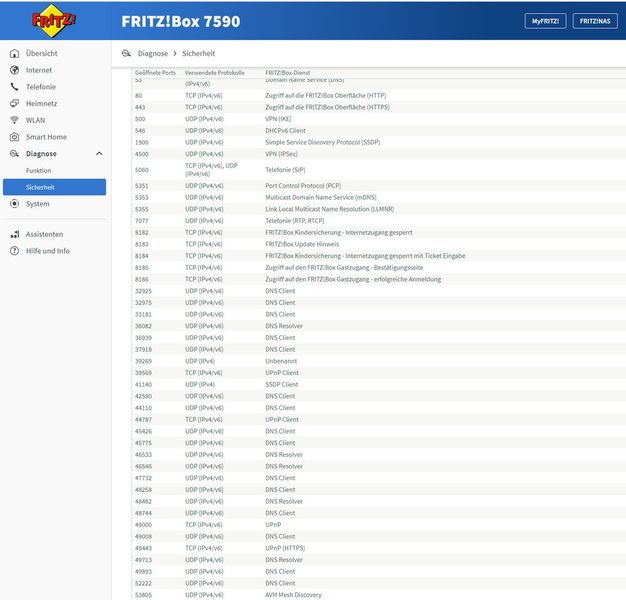Click the WLAN wifi icon
The height and width of the screenshot is (600, 626).
[14, 120]
